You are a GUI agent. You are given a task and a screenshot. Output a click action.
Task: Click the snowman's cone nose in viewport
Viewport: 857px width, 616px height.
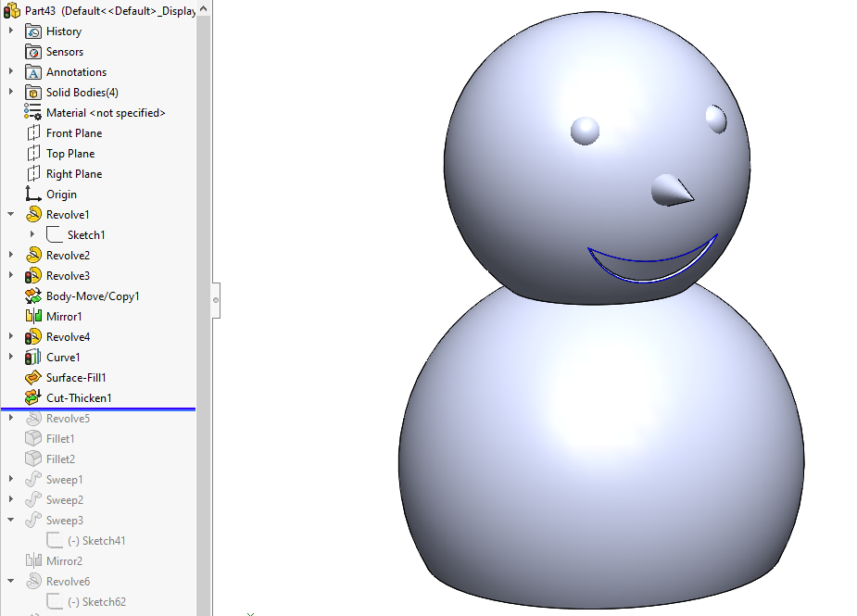[673, 191]
